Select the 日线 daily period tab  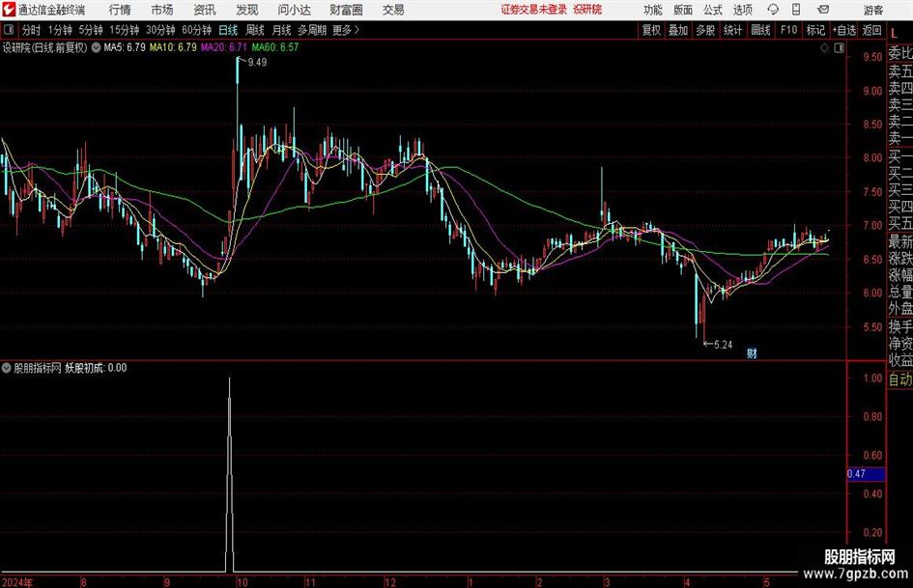tap(228, 30)
